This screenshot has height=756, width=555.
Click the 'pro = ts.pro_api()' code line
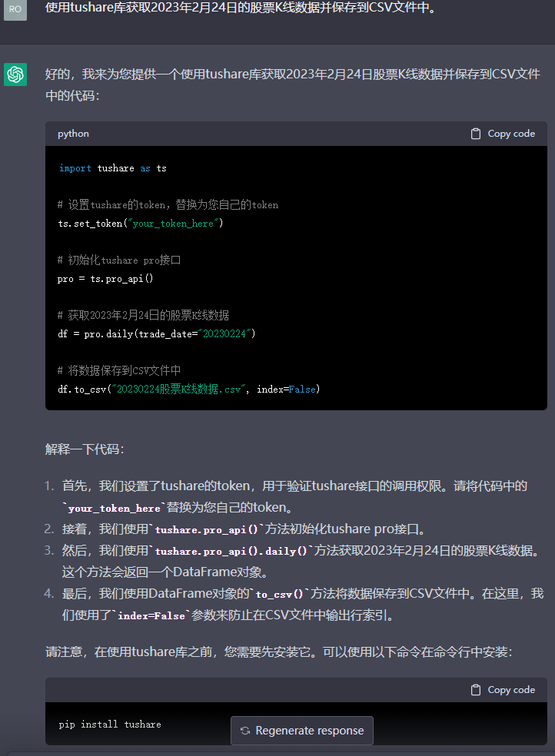tap(105, 279)
